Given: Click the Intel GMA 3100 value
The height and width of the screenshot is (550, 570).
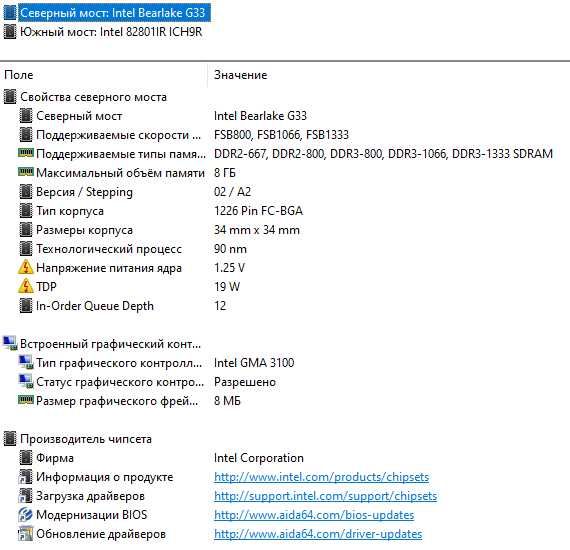Looking at the screenshot, I should point(254,363).
